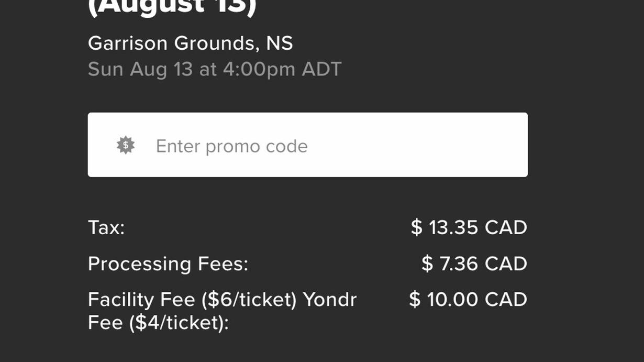Select the $ 13.35 CAD tax amount
Viewport: 644px width, 362px height.
coord(469,227)
